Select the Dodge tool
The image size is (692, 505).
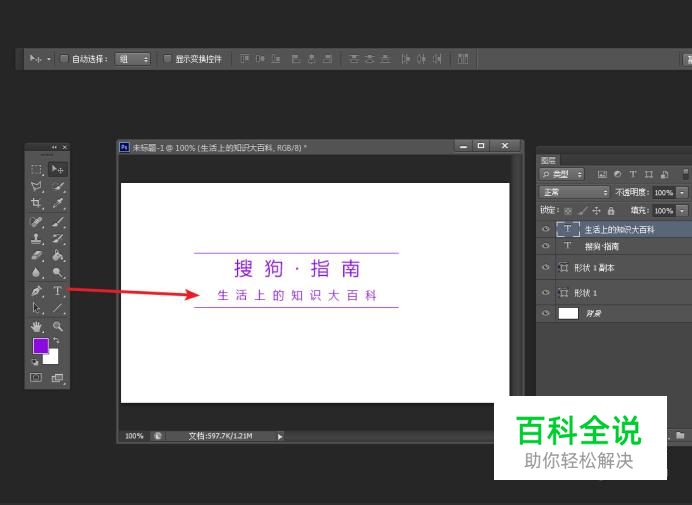(58, 272)
